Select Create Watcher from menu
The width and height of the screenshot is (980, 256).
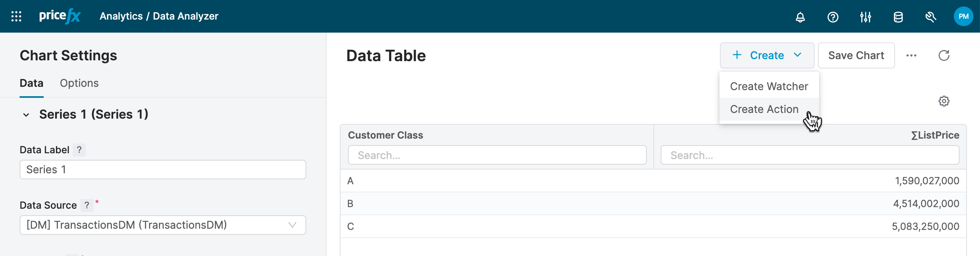(768, 86)
